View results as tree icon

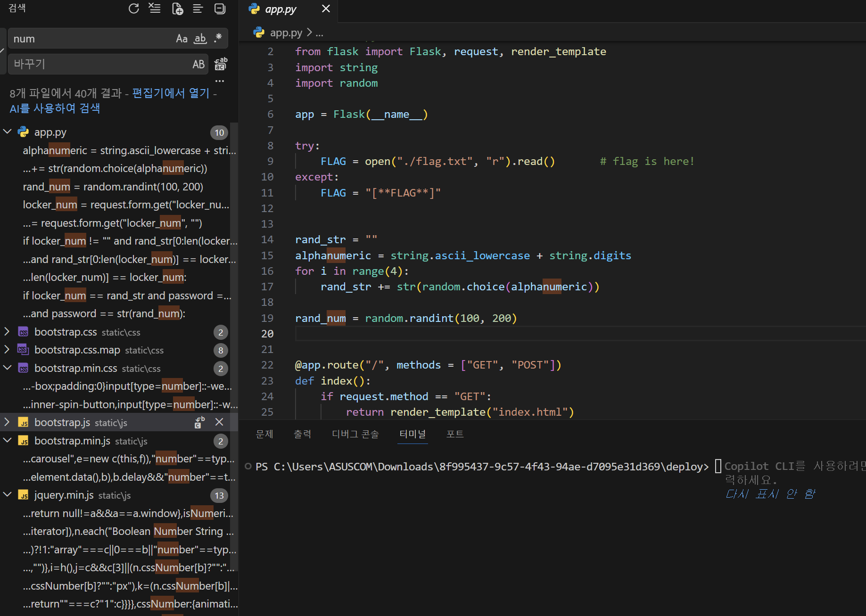click(198, 8)
